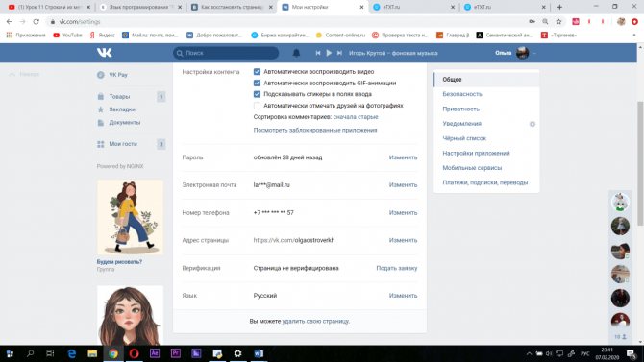644x362 pixels.
Task: Click удалить свою страницу link
Action: (x=315, y=322)
